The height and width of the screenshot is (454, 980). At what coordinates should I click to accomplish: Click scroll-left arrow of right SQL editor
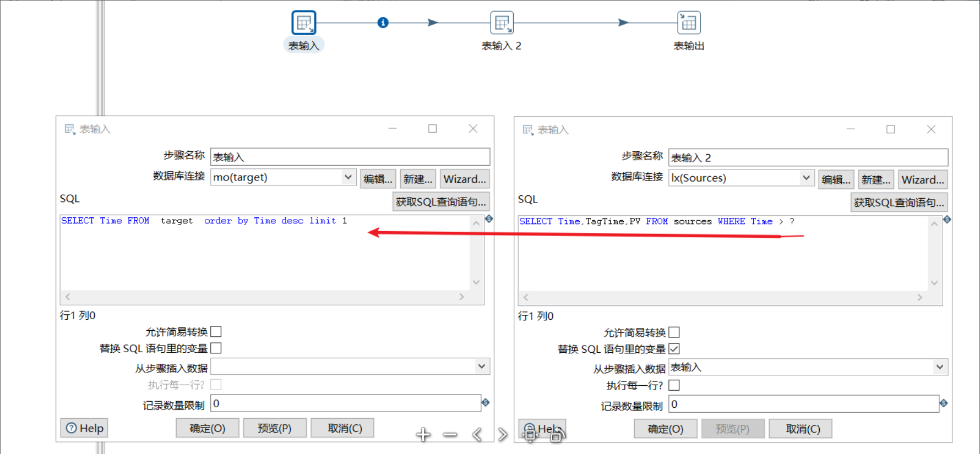tap(526, 297)
